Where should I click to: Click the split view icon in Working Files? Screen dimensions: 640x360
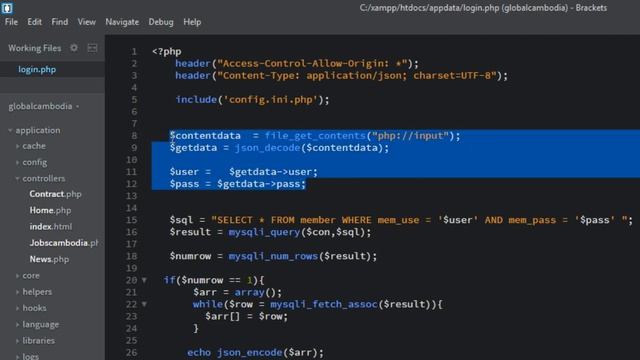(92, 48)
